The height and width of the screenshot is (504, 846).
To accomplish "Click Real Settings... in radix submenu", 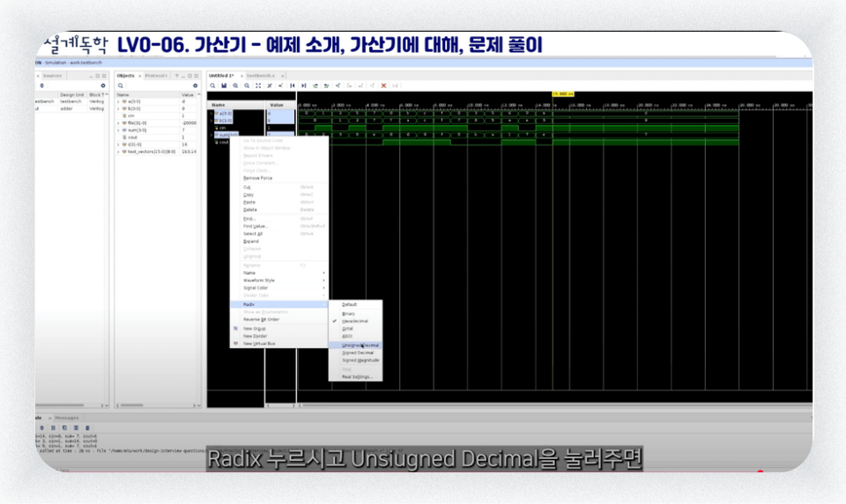I will tap(355, 376).
